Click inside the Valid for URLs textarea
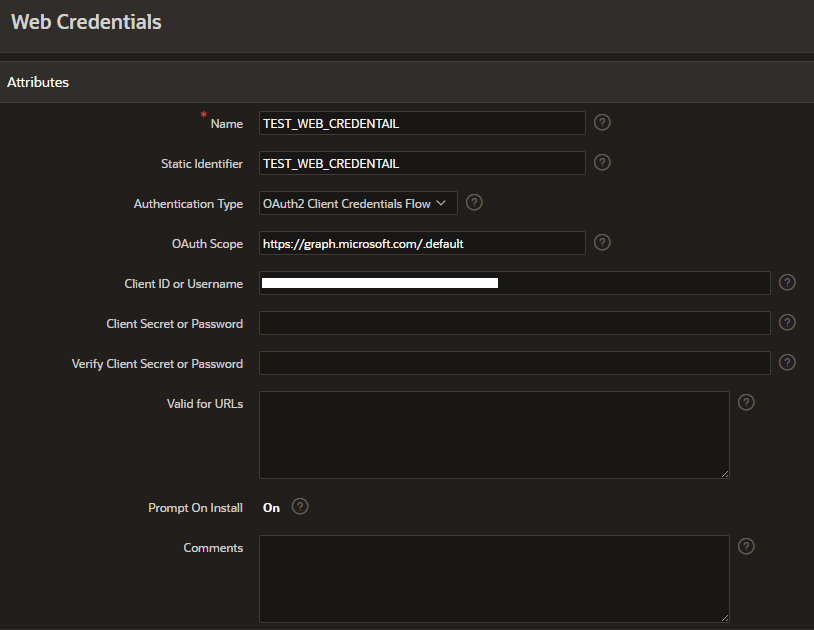This screenshot has height=630, width=814. tap(494, 435)
